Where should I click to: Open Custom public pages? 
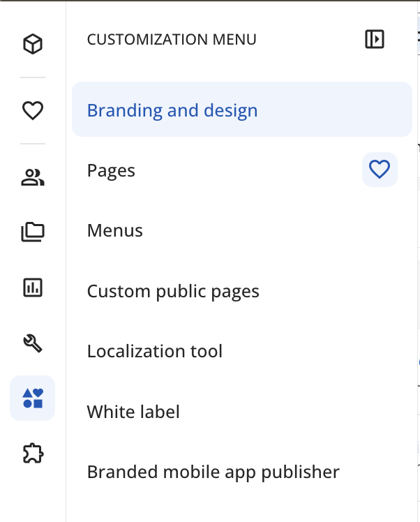pos(173,291)
